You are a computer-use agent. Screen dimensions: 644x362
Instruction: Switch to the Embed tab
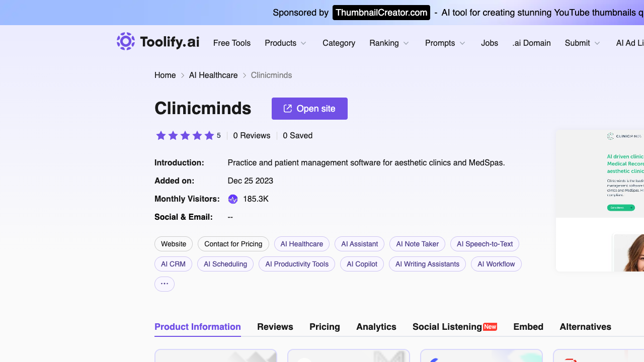528,327
